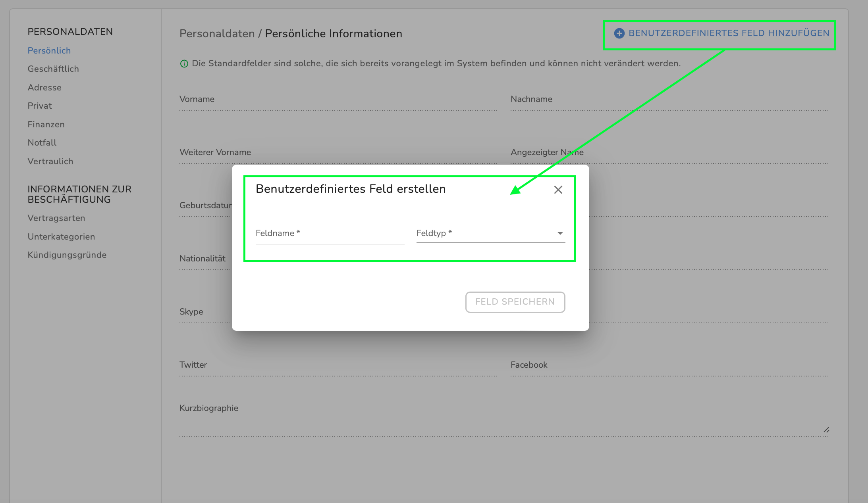Open Geschäftlich section in sidebar
The height and width of the screenshot is (503, 868).
point(53,69)
